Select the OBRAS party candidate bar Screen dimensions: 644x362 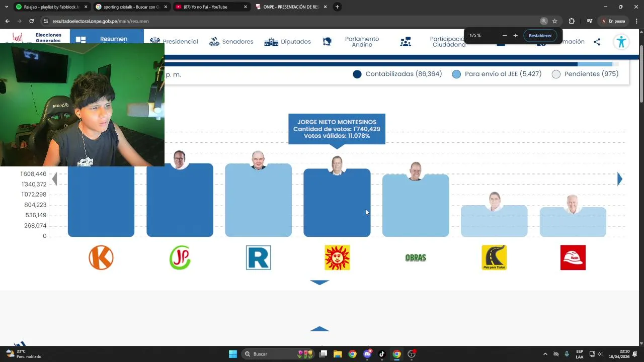tap(416, 205)
